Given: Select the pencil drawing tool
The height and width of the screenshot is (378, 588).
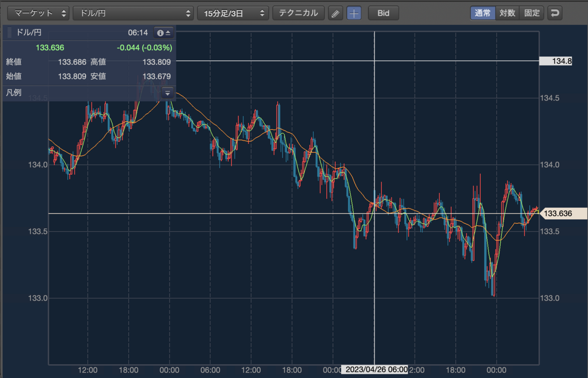Looking at the screenshot, I should pos(336,13).
